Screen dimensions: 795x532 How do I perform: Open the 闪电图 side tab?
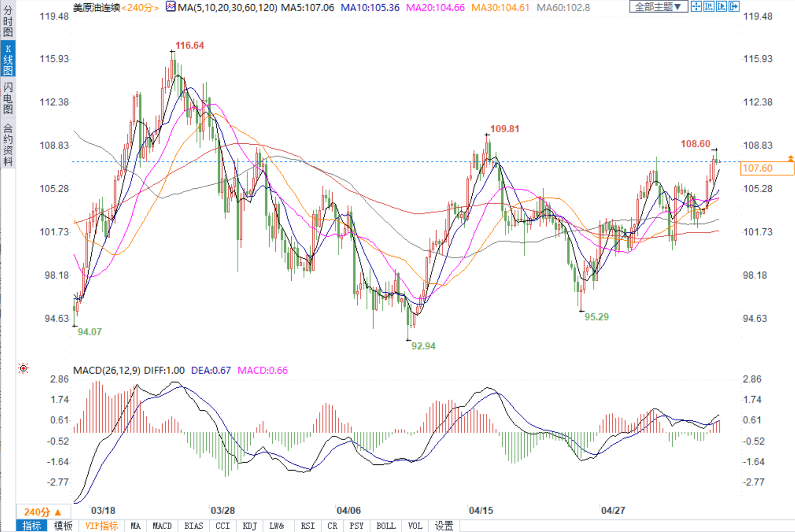(x=8, y=98)
